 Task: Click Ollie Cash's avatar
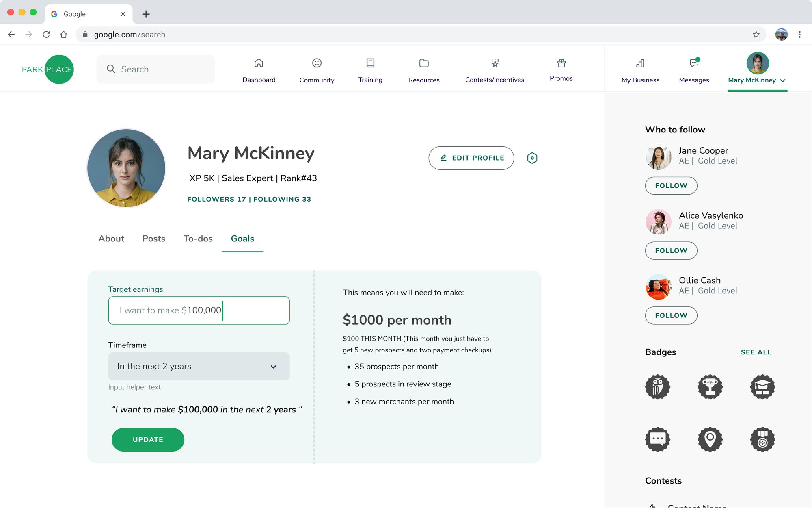tap(658, 287)
